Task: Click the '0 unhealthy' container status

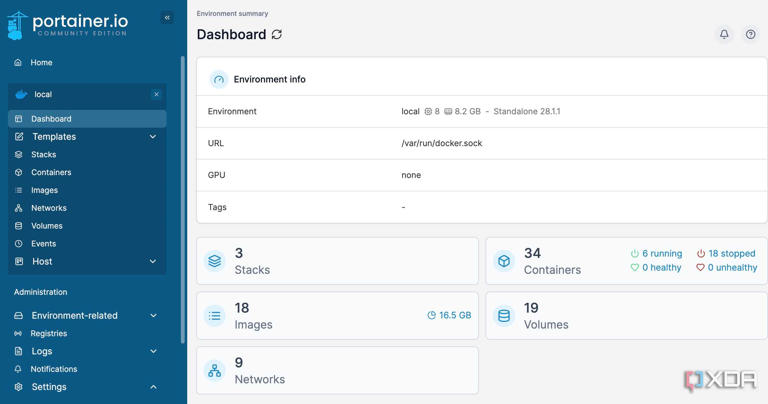Action: (x=727, y=267)
